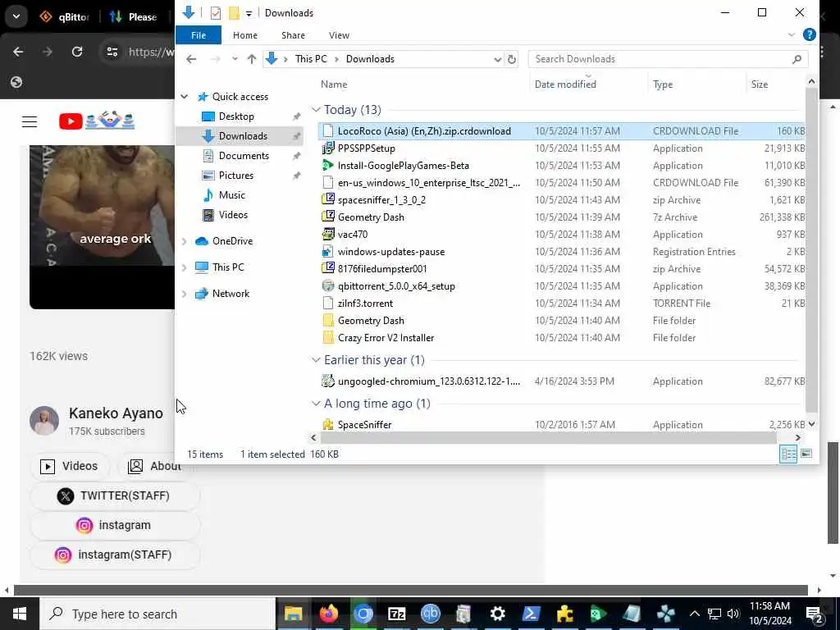This screenshot has height=630, width=840.
Task: Open the Customize Quick Access Toolbar dropdown
Action: 249,13
